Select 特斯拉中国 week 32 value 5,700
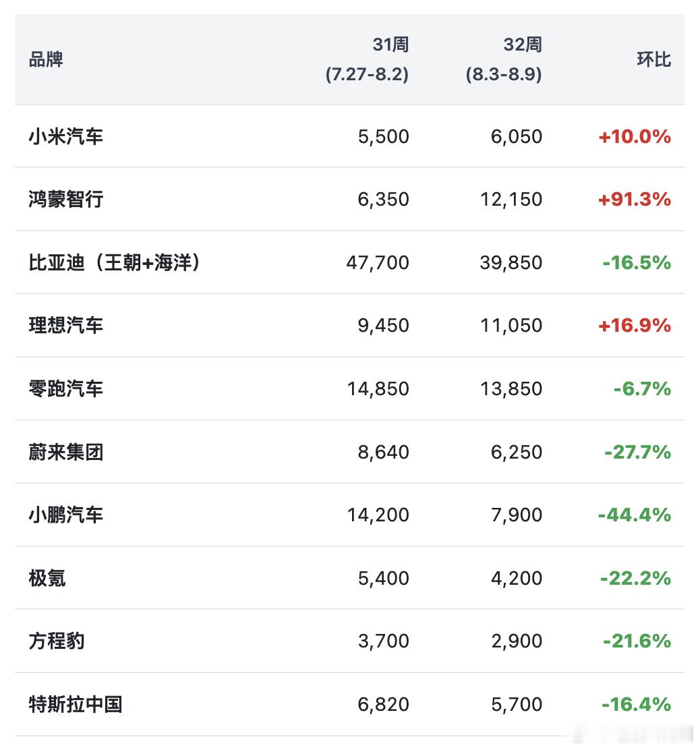 coord(517,705)
